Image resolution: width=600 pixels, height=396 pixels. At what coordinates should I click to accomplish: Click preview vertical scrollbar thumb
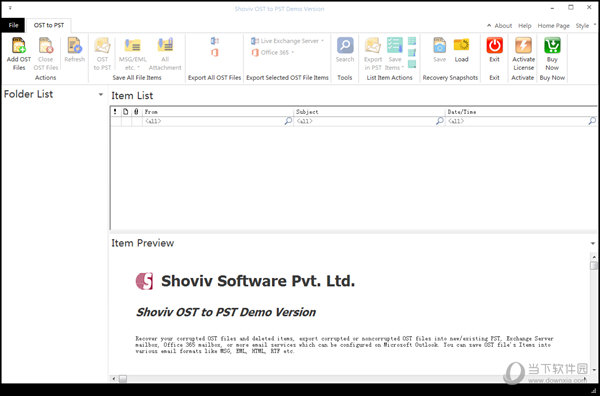pos(593,265)
